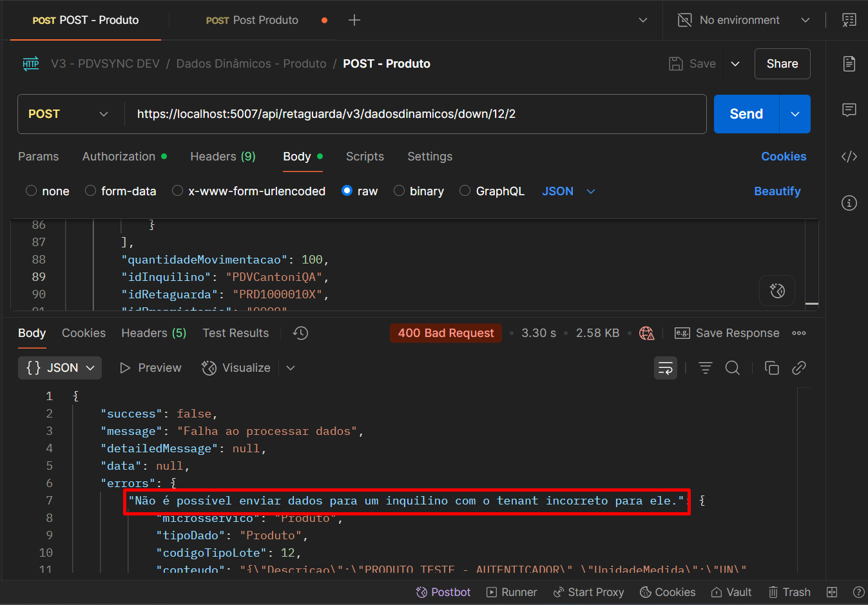Open the No environment selector dropdown
Viewport: 868px width, 605px height.
(x=744, y=20)
